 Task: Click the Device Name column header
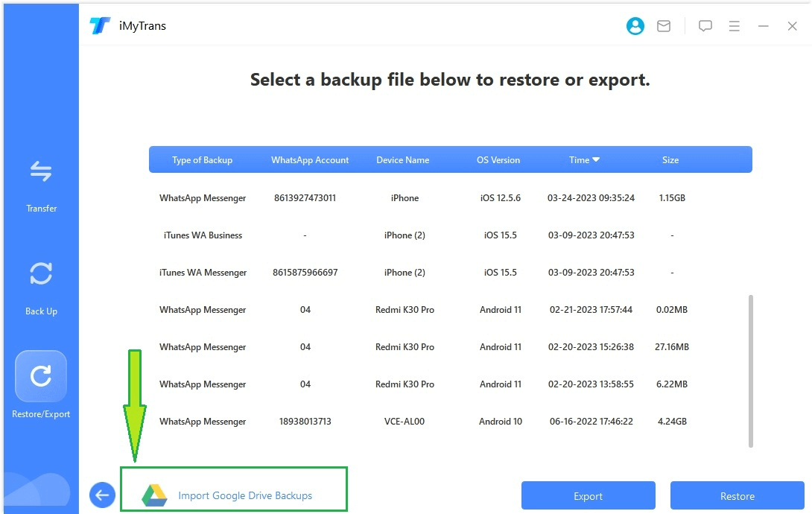[x=402, y=160]
